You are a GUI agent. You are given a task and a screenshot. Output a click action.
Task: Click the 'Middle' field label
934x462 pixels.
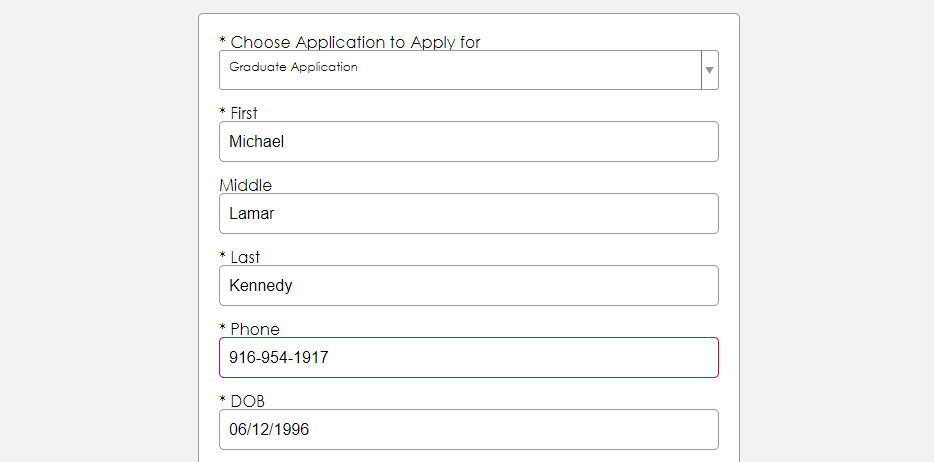coord(245,185)
